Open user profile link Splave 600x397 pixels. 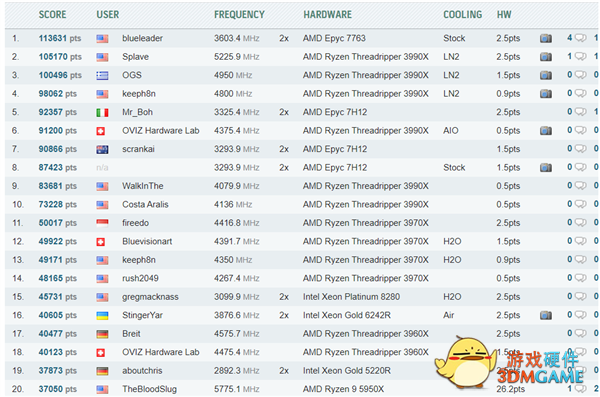coord(135,57)
